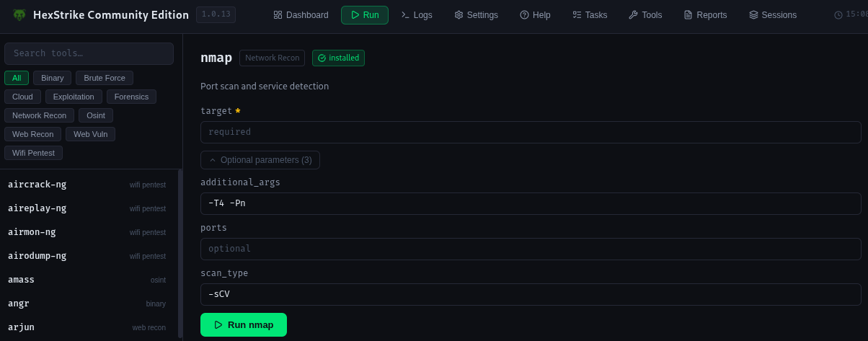Filter tools by Brute Force

(x=105, y=78)
